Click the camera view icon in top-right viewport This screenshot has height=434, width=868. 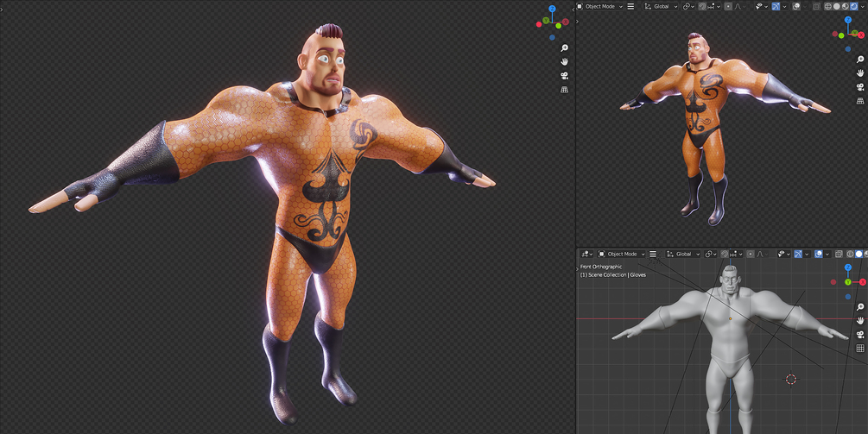[860, 87]
